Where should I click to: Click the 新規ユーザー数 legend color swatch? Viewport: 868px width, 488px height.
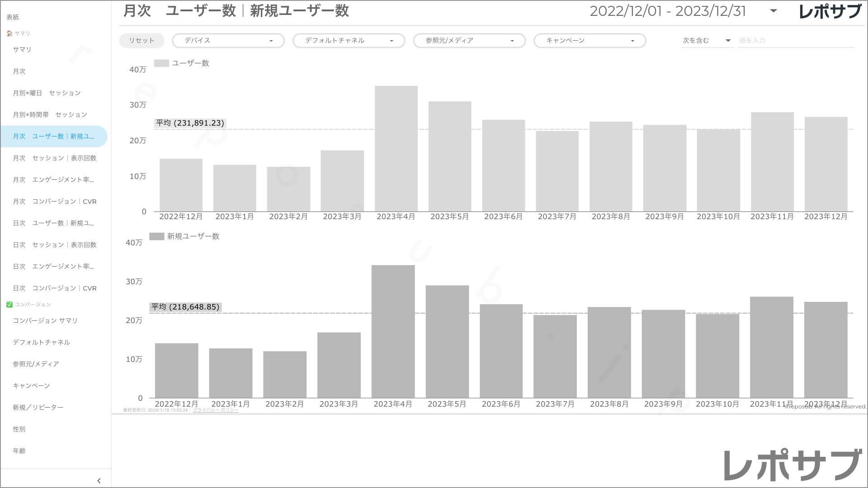pyautogui.click(x=156, y=236)
